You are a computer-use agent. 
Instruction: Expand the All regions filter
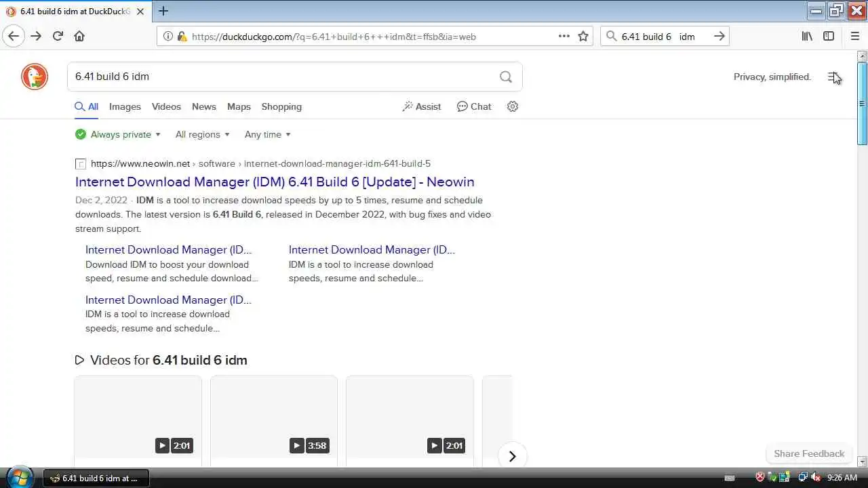(x=202, y=134)
